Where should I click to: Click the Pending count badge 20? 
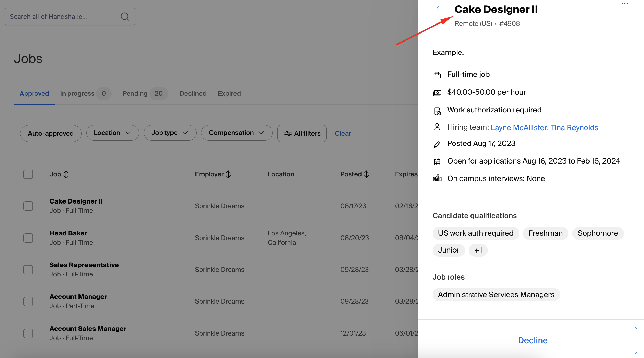coord(159,93)
